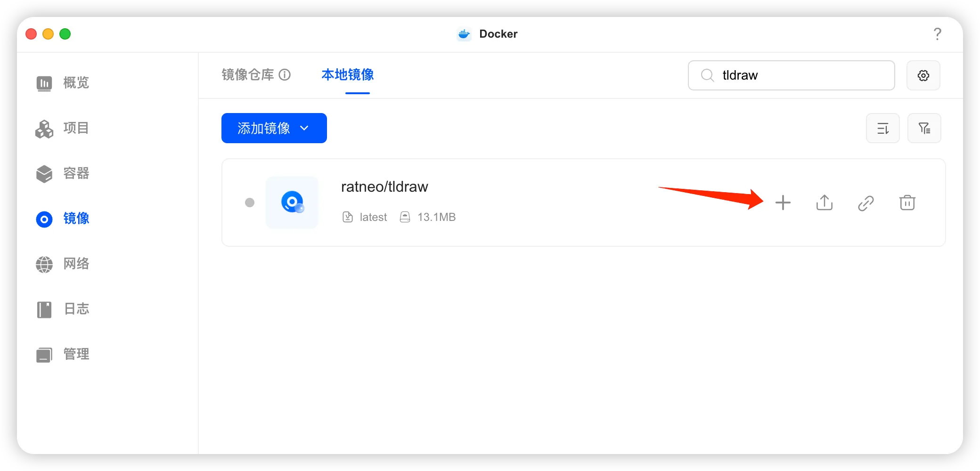
Task: Open the filter options
Action: (x=924, y=128)
